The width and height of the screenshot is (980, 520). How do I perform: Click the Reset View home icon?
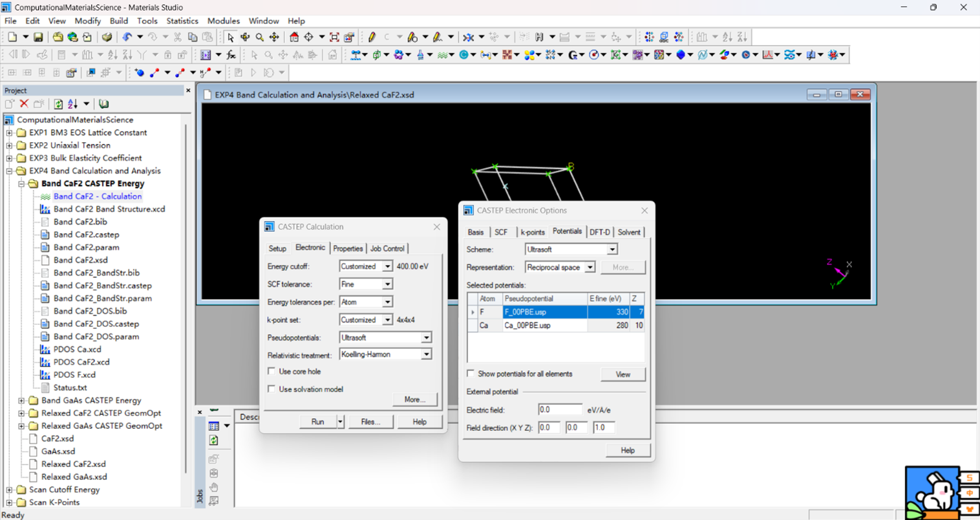tap(294, 37)
